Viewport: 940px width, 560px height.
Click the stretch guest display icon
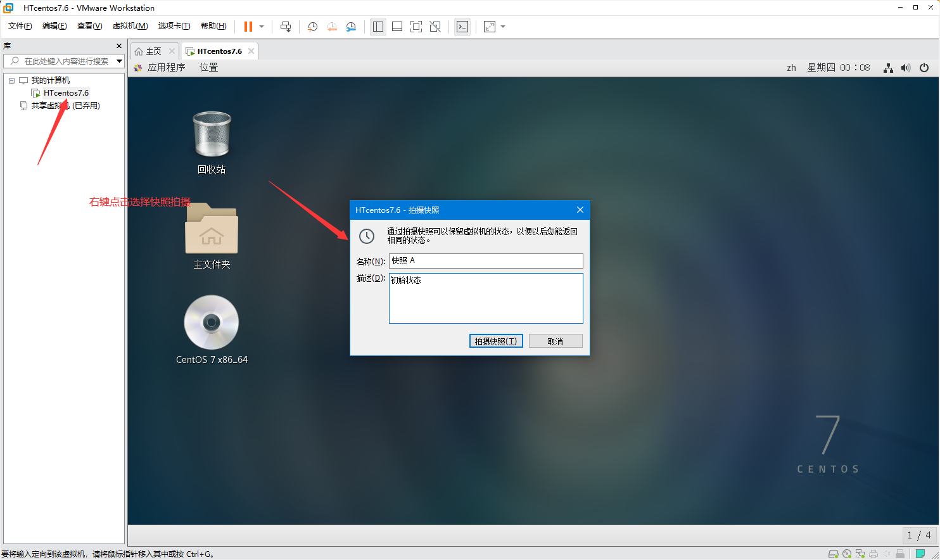pos(490,27)
